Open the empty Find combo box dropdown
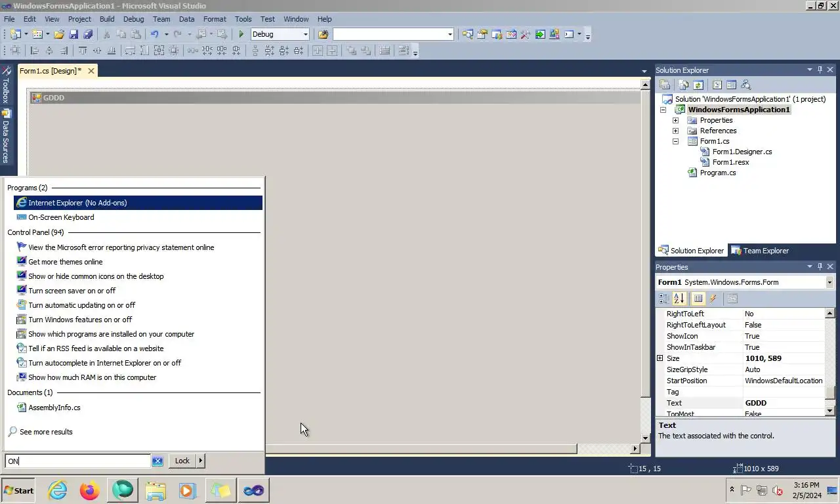Image resolution: width=840 pixels, height=504 pixels. coord(450,34)
